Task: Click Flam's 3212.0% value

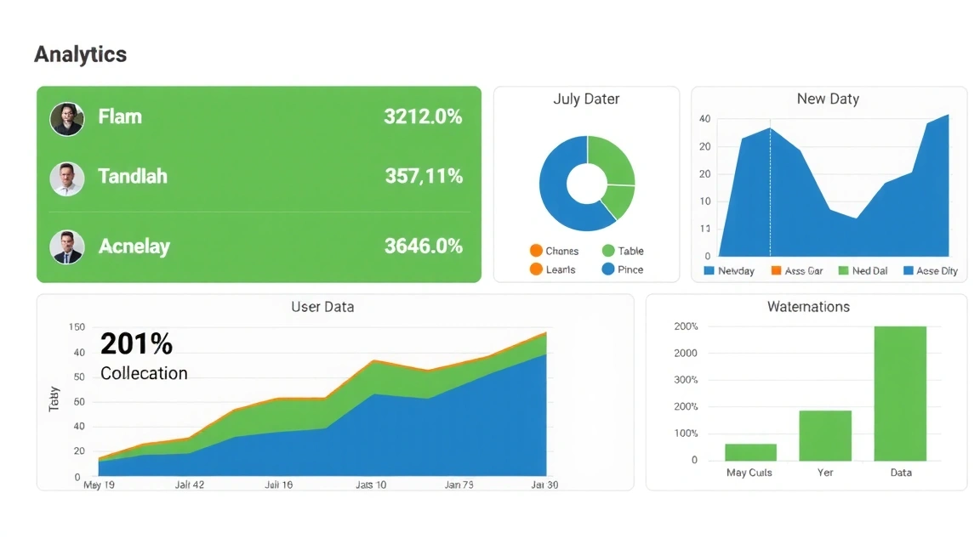Action: (x=424, y=117)
